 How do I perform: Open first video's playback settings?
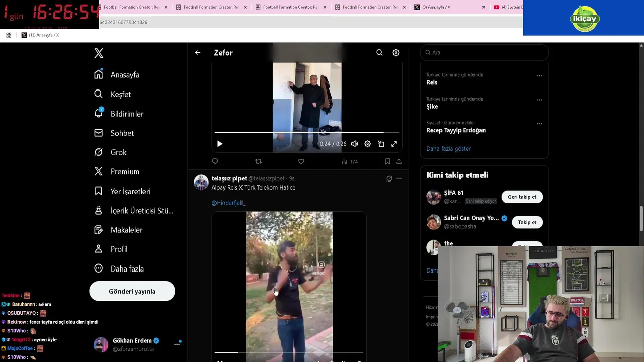[368, 144]
